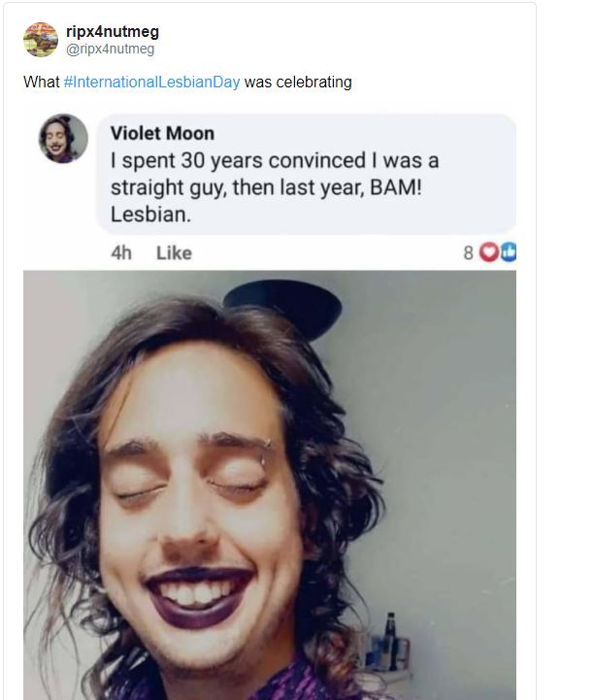Image resolution: width=594 pixels, height=700 pixels.
Task: Click the word "BAM!" in the comment
Action: 391,186
